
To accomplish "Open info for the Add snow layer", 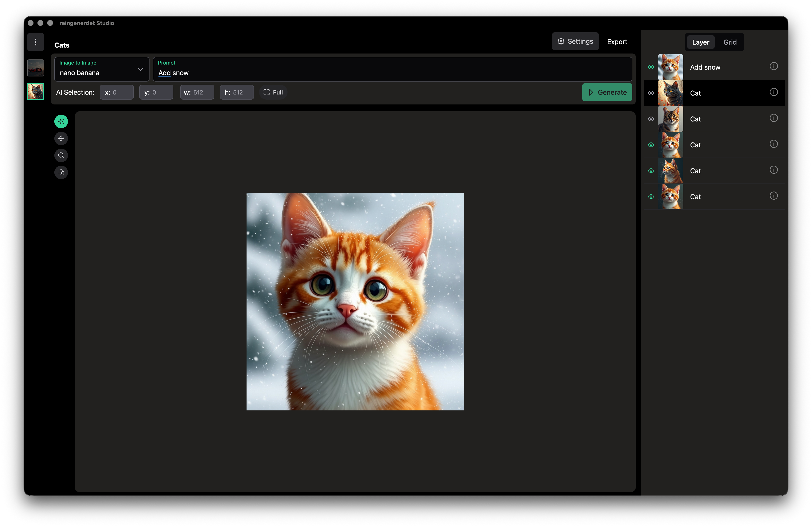I will click(773, 66).
